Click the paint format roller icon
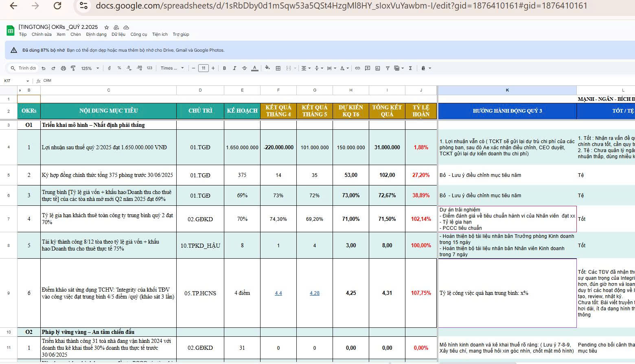The width and height of the screenshot is (635, 364). click(x=73, y=68)
